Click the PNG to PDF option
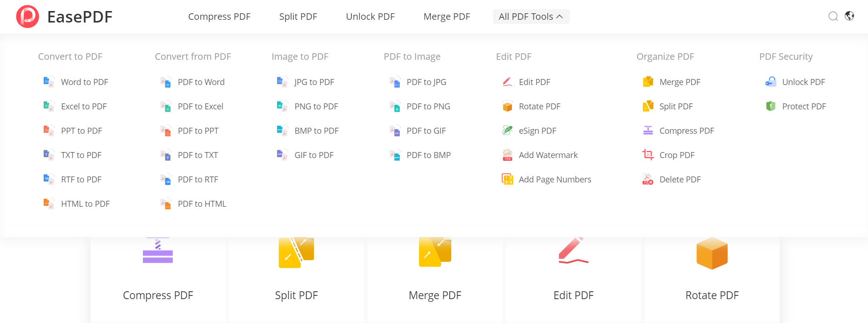The width and height of the screenshot is (868, 323). tap(316, 106)
